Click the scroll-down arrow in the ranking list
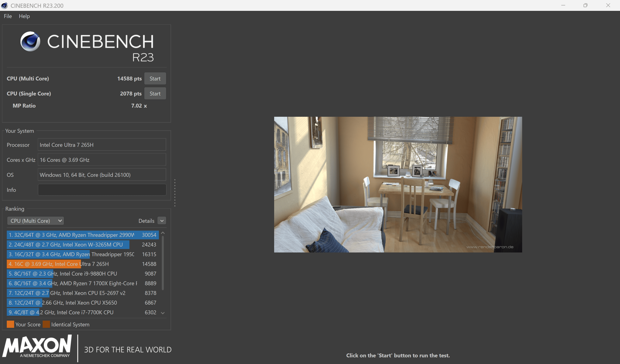Screen dimensions: 620x364 163,313
